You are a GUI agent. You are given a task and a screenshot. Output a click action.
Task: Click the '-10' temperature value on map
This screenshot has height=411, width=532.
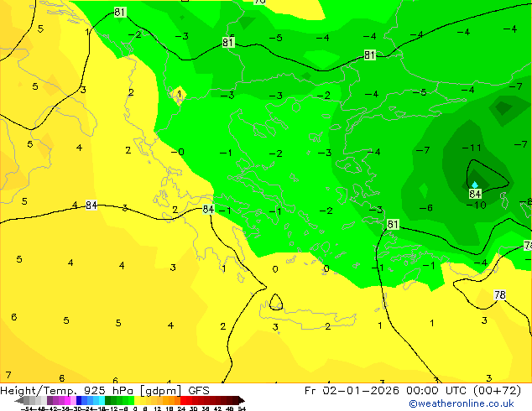click(477, 205)
